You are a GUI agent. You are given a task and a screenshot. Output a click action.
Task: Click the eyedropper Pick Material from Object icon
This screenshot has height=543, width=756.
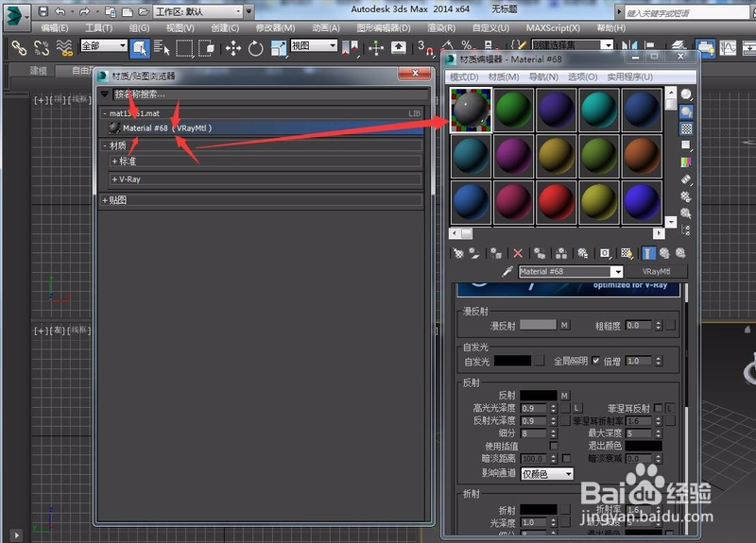click(507, 271)
